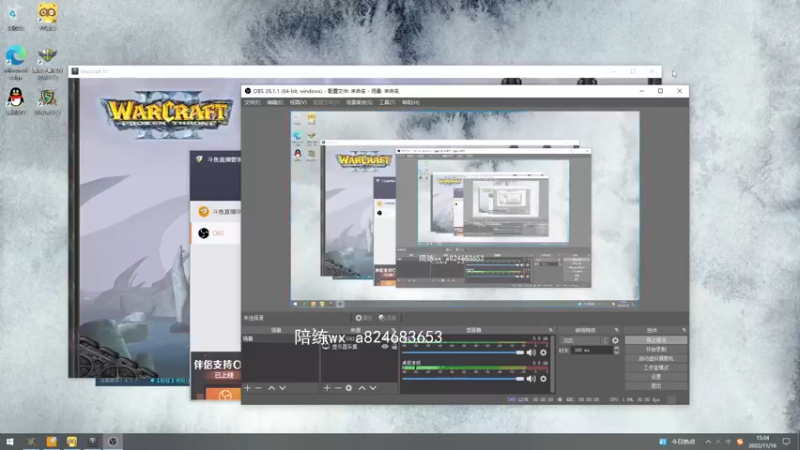Open notification center in system tray
The image size is (800, 450).
[x=786, y=441]
